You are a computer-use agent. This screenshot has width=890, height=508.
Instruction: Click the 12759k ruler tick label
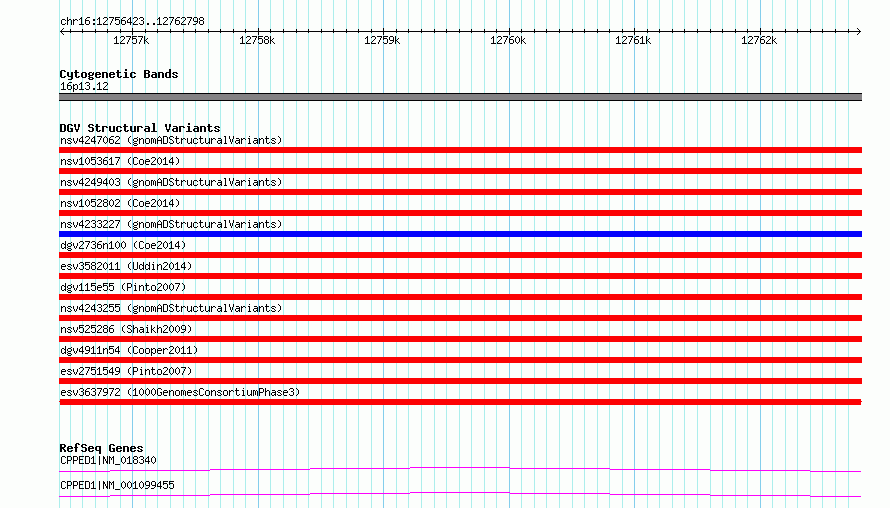click(x=382, y=40)
